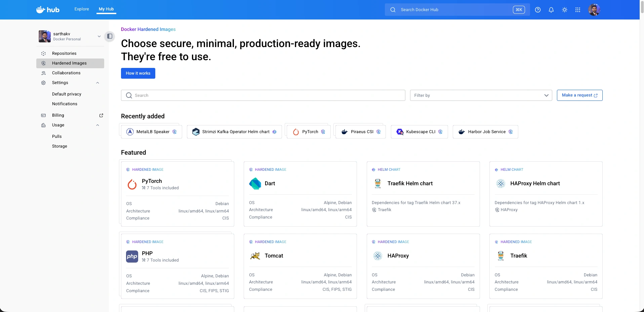Image resolution: width=644 pixels, height=312 pixels.
Task: Collapse the Usage section chevron
Action: pos(97,125)
